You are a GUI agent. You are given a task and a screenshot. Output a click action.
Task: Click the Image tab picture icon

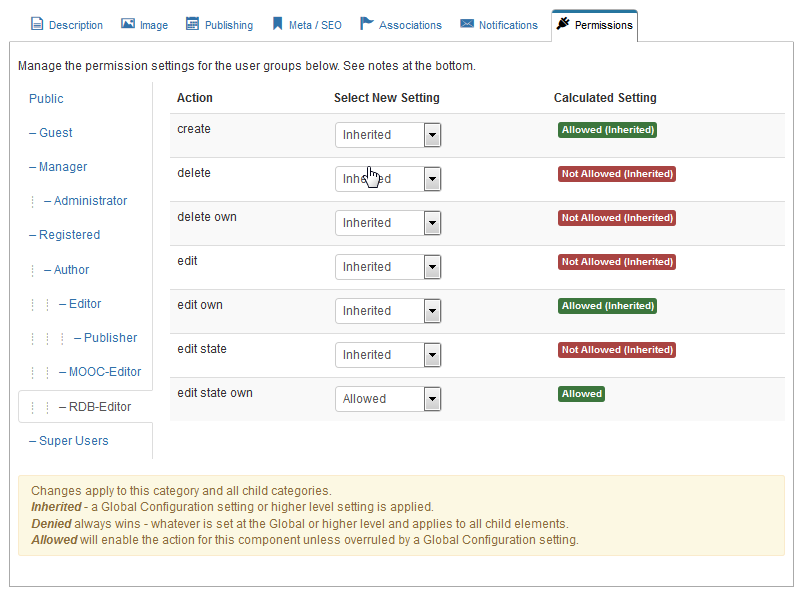128,24
